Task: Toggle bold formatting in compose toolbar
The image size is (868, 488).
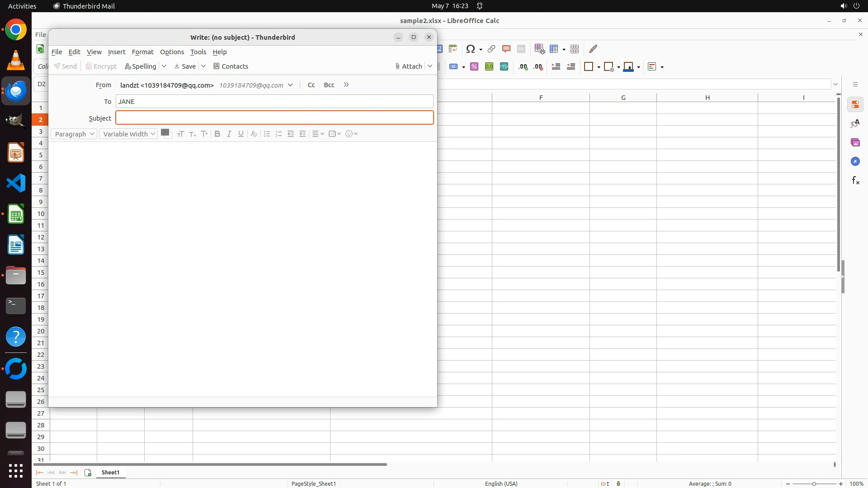Action: click(217, 134)
